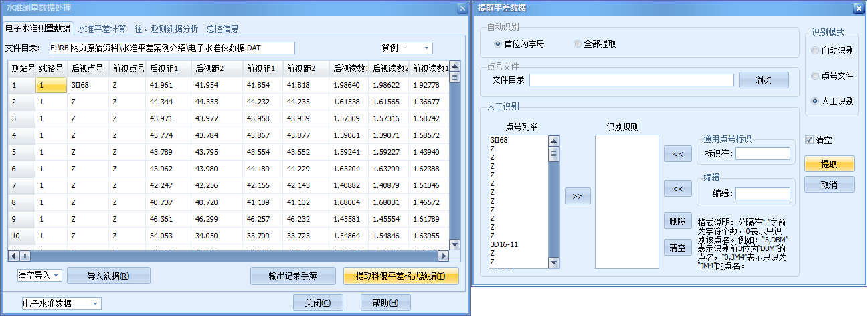Click the 线路号 column header
Screen dimensions: 868x316
52,68
